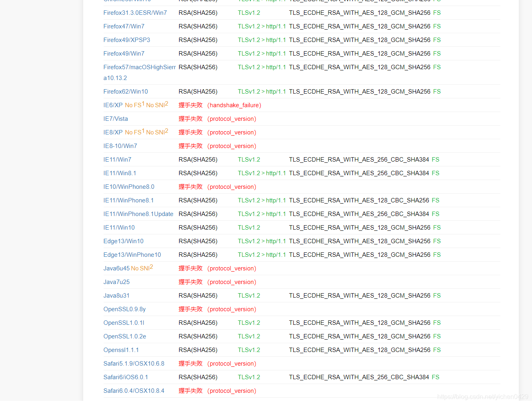The width and height of the screenshot is (532, 404).
Task: Open the Safari6/iOS6.0.1 client link
Action: pos(126,377)
